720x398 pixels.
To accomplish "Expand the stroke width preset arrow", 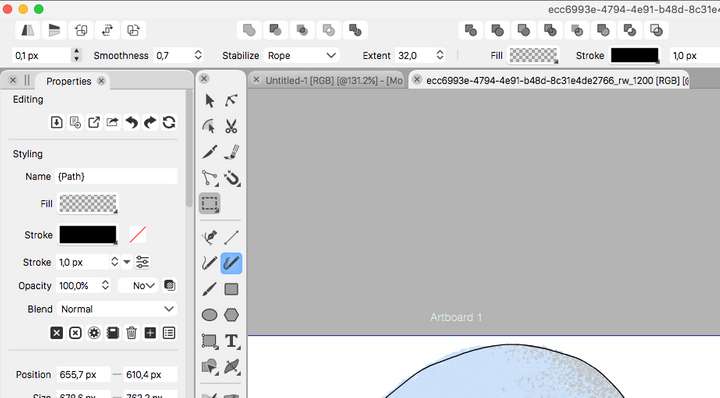I will (127, 262).
